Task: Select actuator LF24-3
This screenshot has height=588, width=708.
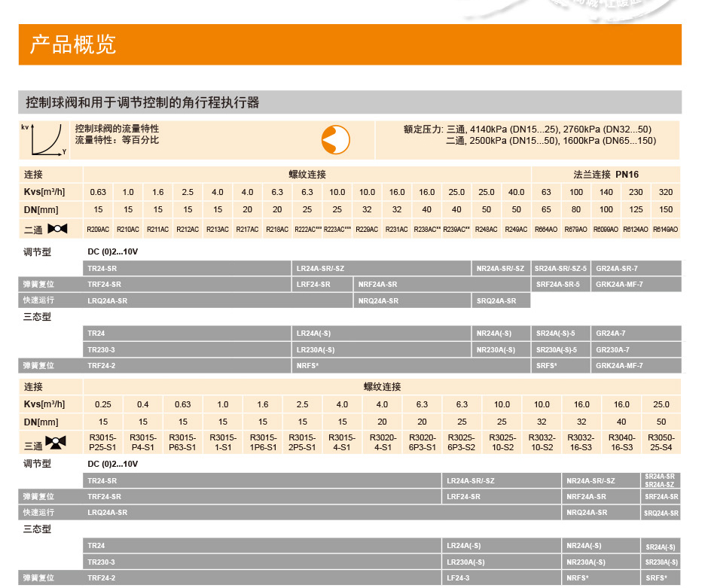Action: (501, 578)
